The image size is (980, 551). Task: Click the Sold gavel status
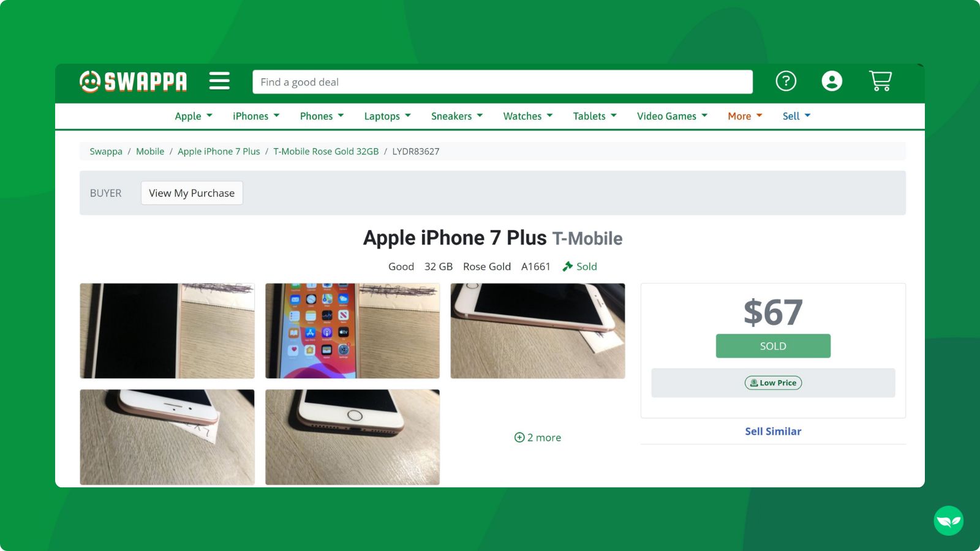click(579, 266)
